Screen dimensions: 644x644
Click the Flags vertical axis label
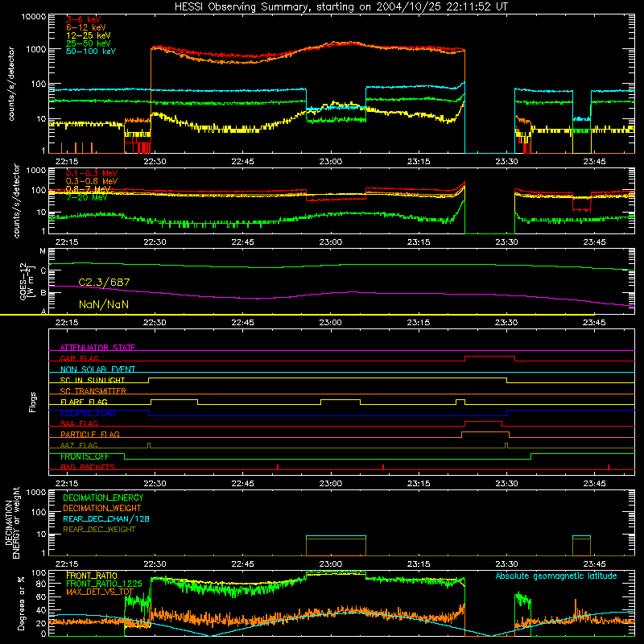pyautogui.click(x=32, y=402)
